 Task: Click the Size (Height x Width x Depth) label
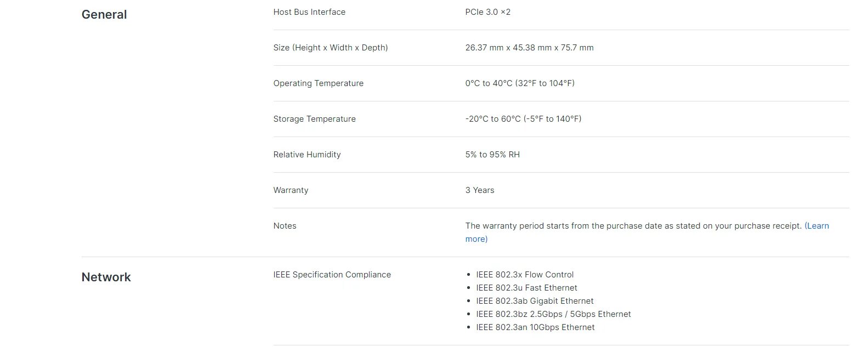coord(330,48)
